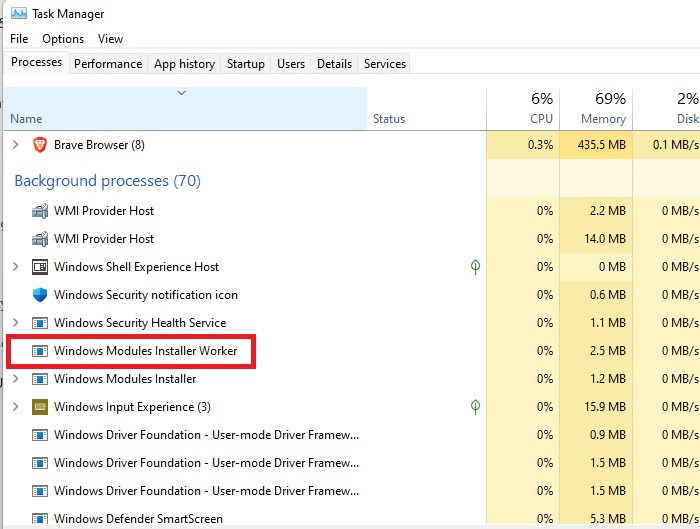This screenshot has width=700, height=529.
Task: Click the 0.3% CPU value for Brave
Action: pyautogui.click(x=540, y=145)
